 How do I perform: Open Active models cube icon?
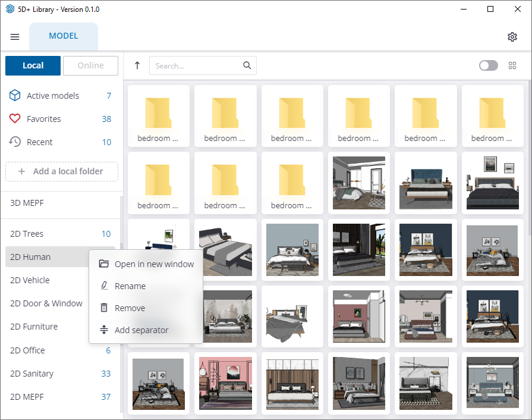pyautogui.click(x=15, y=96)
